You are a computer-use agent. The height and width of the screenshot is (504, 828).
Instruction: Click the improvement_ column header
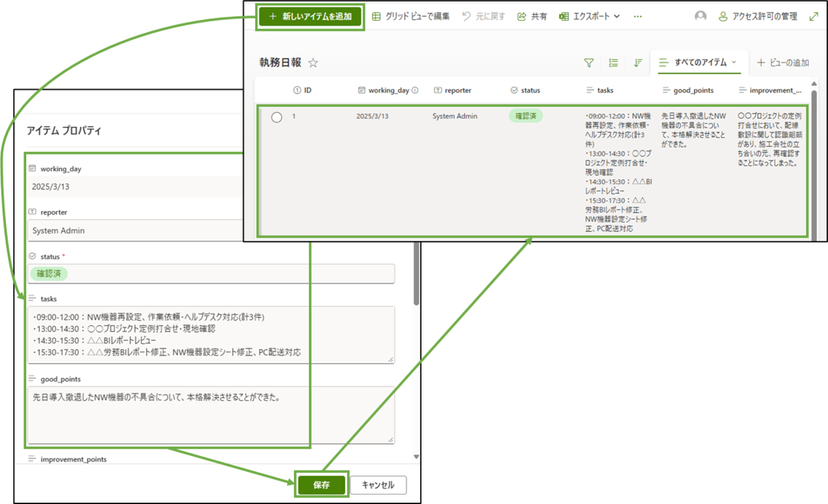coord(770,90)
